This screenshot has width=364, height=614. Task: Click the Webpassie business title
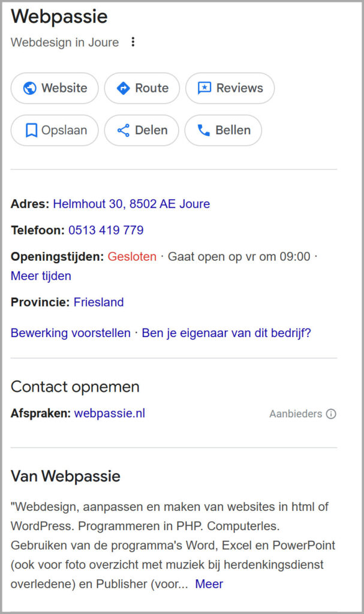(x=59, y=17)
